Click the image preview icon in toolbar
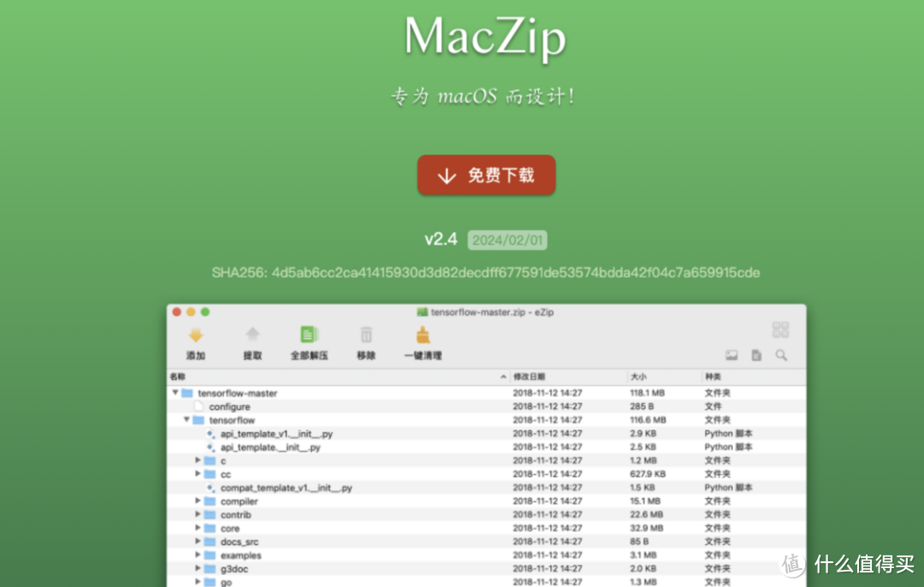The image size is (924, 587). pyautogui.click(x=731, y=355)
